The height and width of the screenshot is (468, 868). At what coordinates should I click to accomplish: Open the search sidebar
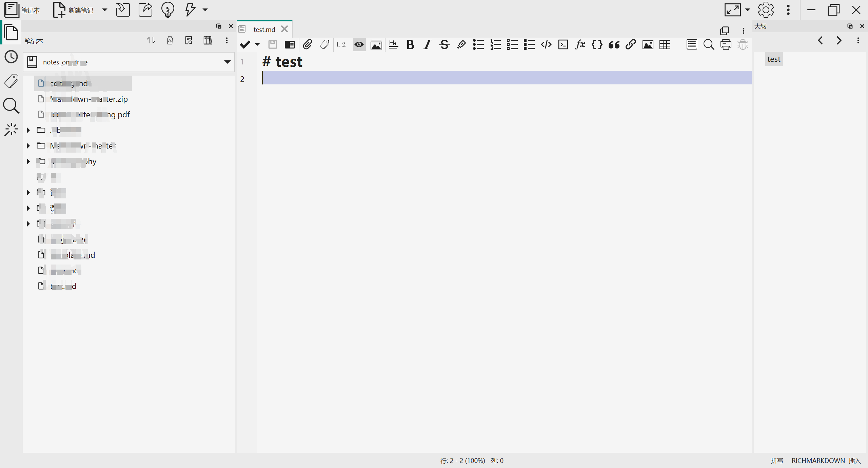point(11,106)
